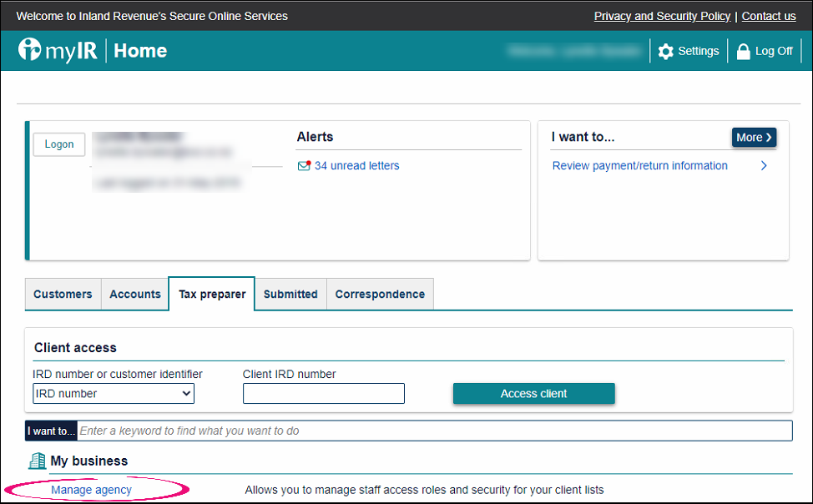Open Manage agency
The image size is (813, 504).
tap(90, 490)
